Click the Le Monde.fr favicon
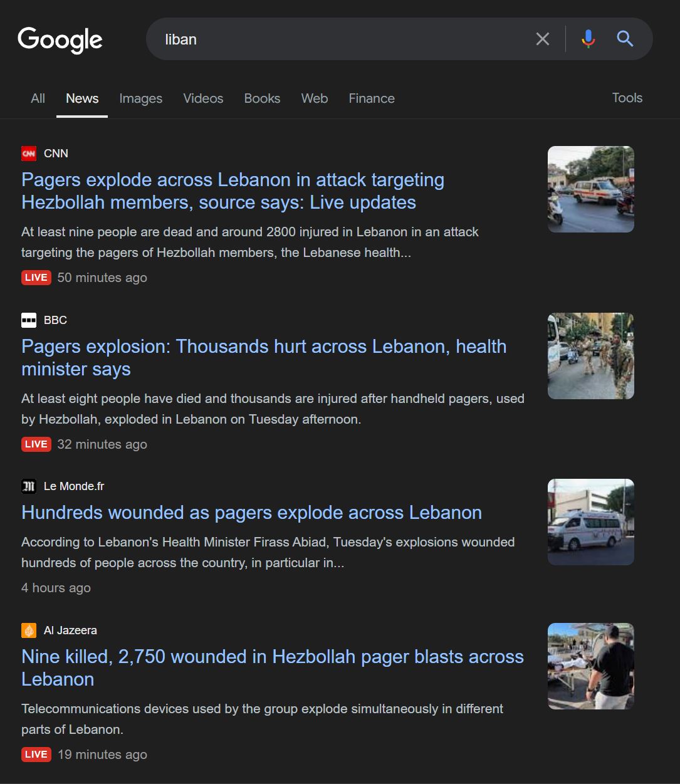The width and height of the screenshot is (680, 784). [29, 486]
